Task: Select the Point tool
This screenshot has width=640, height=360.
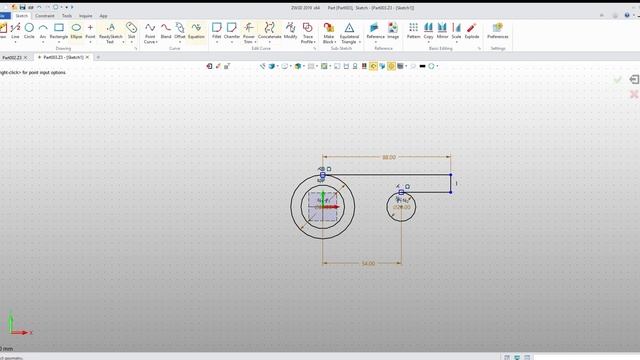Action: (x=90, y=31)
